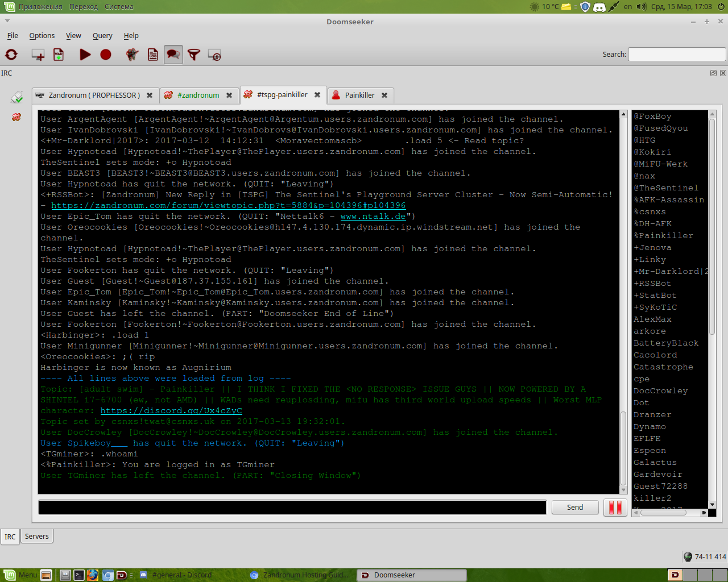
Task: Select %AFK-Assassin in the user list
Action: [x=669, y=199]
